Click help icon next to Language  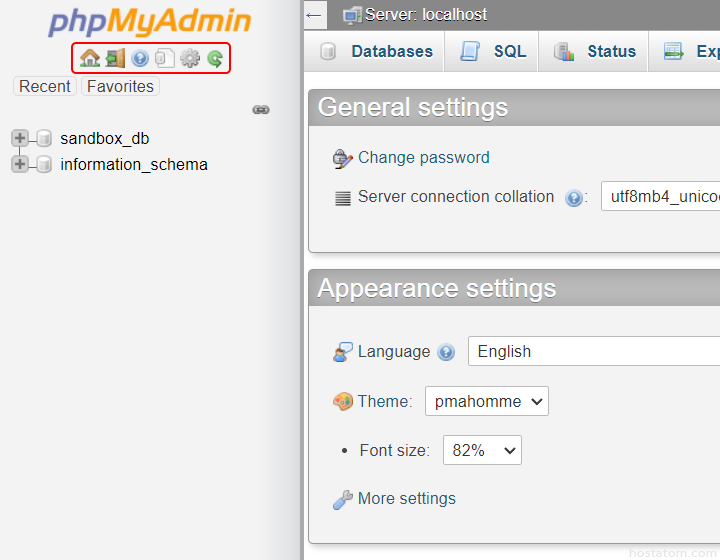tap(446, 352)
